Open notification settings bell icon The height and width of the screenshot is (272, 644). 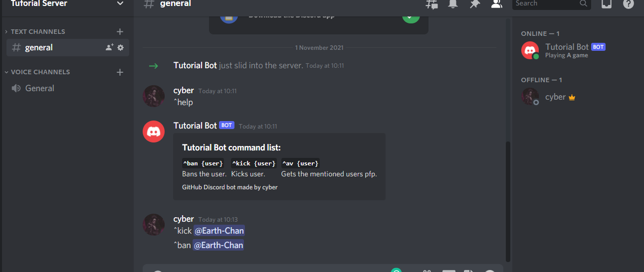point(453,4)
